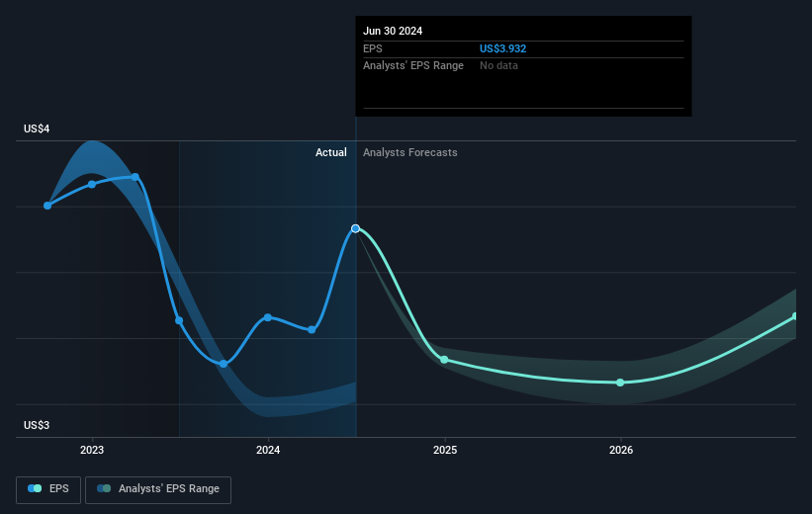The width and height of the screenshot is (812, 514).
Task: Click the Analysts Forecasts section label
Action: click(410, 152)
